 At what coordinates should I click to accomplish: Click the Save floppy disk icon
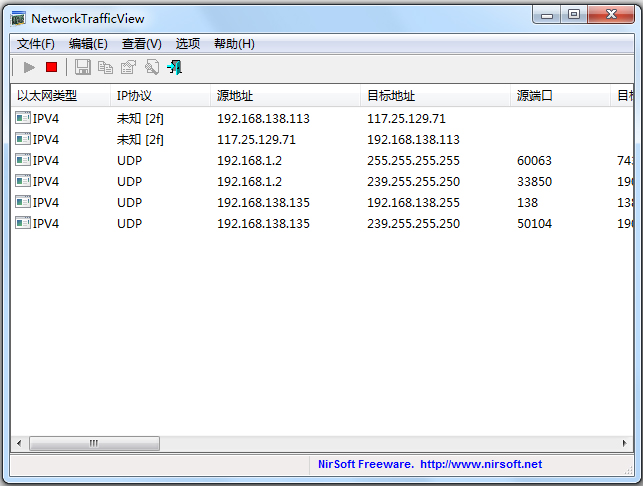(82, 67)
